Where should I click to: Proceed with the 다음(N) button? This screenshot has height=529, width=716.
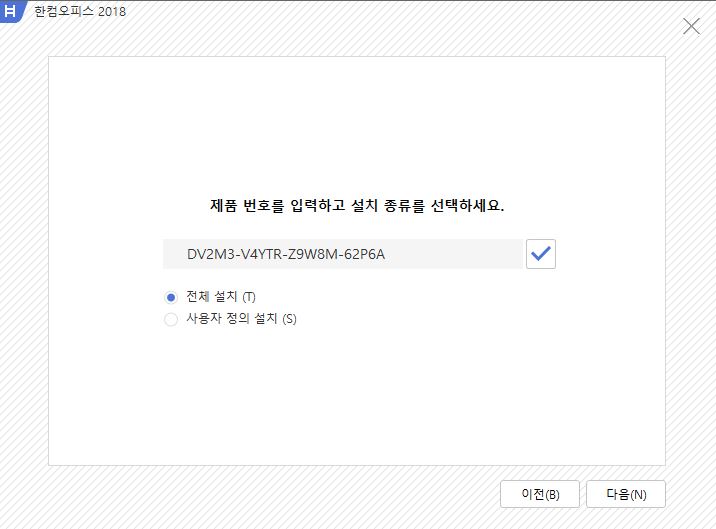click(626, 494)
